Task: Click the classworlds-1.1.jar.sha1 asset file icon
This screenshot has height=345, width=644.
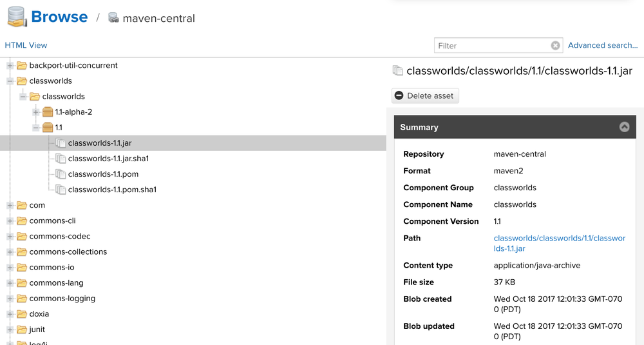Action: 61,159
